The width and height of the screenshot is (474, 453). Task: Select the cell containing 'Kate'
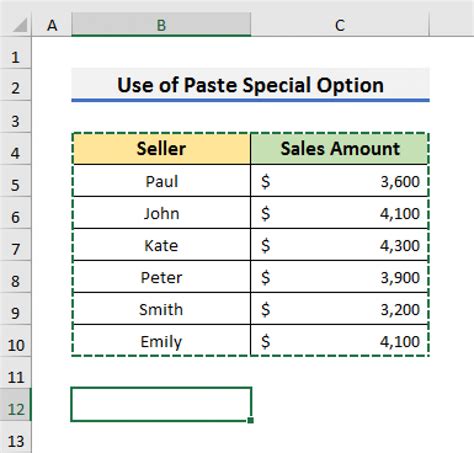161,245
